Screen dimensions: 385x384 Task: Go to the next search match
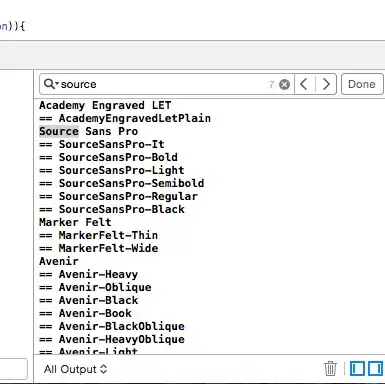tap(326, 84)
